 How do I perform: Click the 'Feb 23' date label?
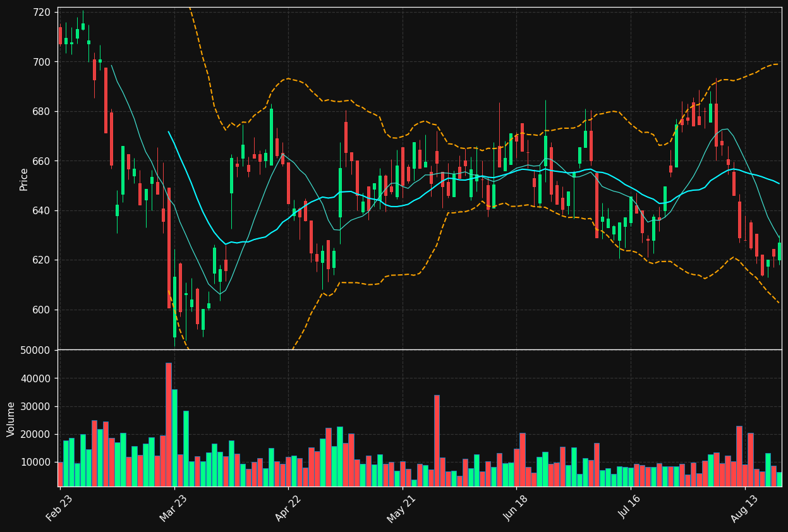pyautogui.click(x=59, y=508)
